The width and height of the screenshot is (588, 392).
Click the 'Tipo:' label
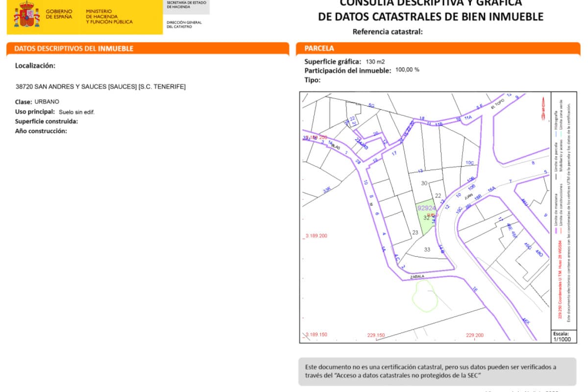click(312, 79)
